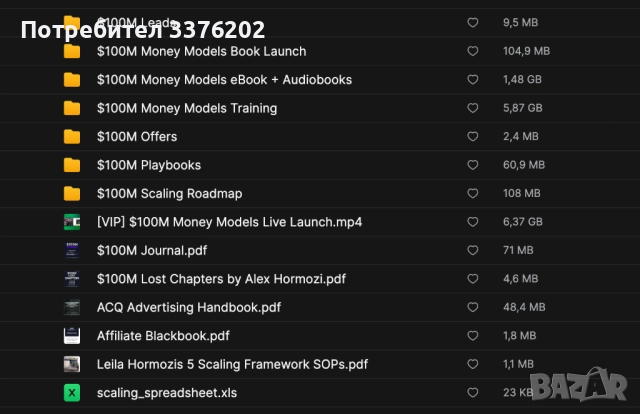Select [VIP] $100M Money Models Live Launch.mp4 name
Viewport: 640px width, 414px height.
click(229, 222)
